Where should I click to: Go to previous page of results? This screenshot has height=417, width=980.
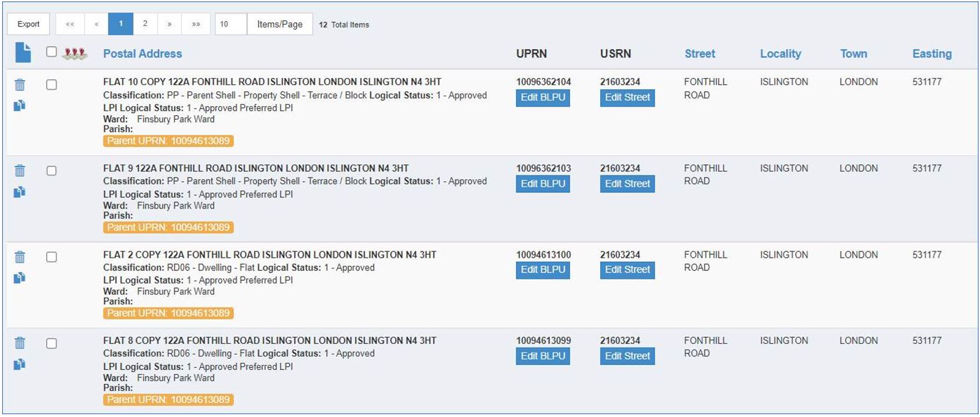pyautogui.click(x=96, y=24)
